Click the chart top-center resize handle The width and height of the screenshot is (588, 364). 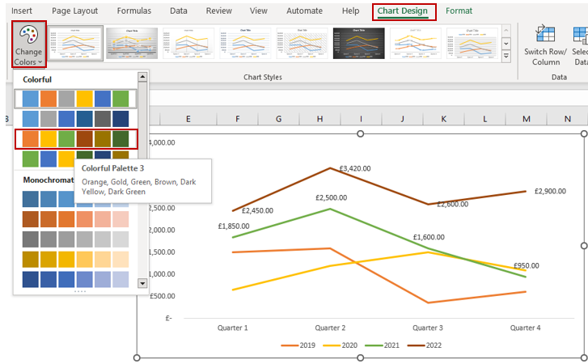[361, 133]
